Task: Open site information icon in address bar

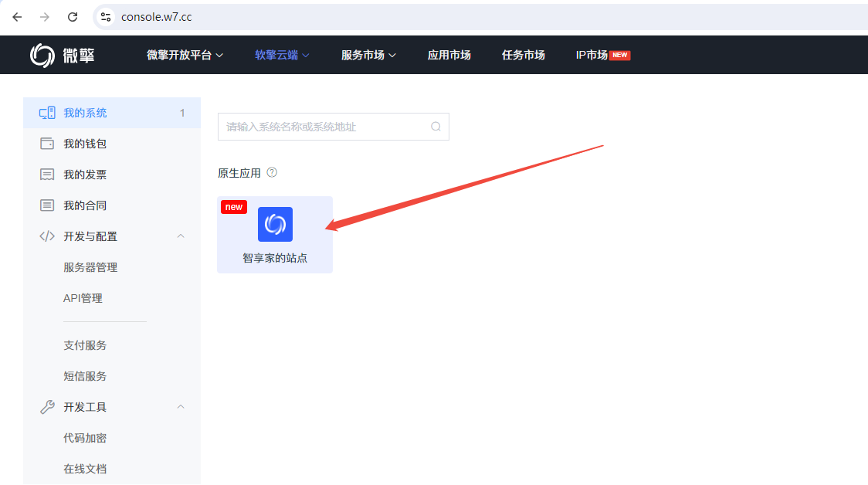Action: (106, 17)
